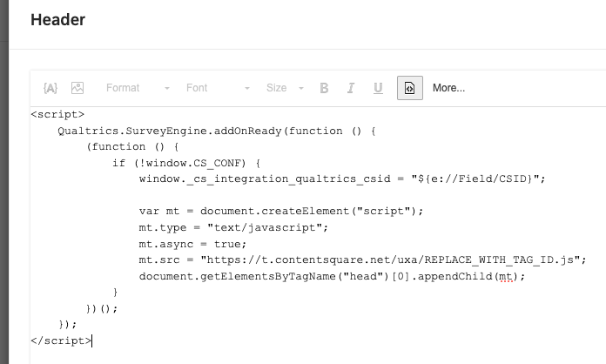This screenshot has width=606, height=364.
Task: Click the var mt = document.createElement line
Action: point(281,212)
